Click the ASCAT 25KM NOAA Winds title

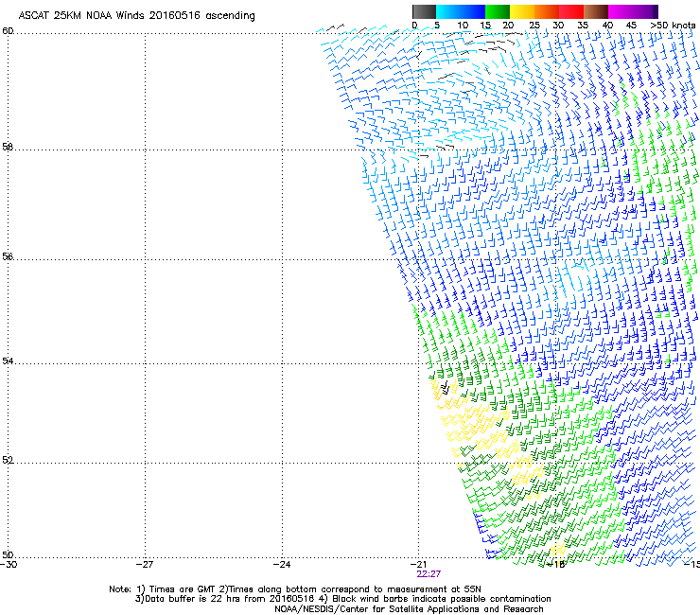click(136, 16)
